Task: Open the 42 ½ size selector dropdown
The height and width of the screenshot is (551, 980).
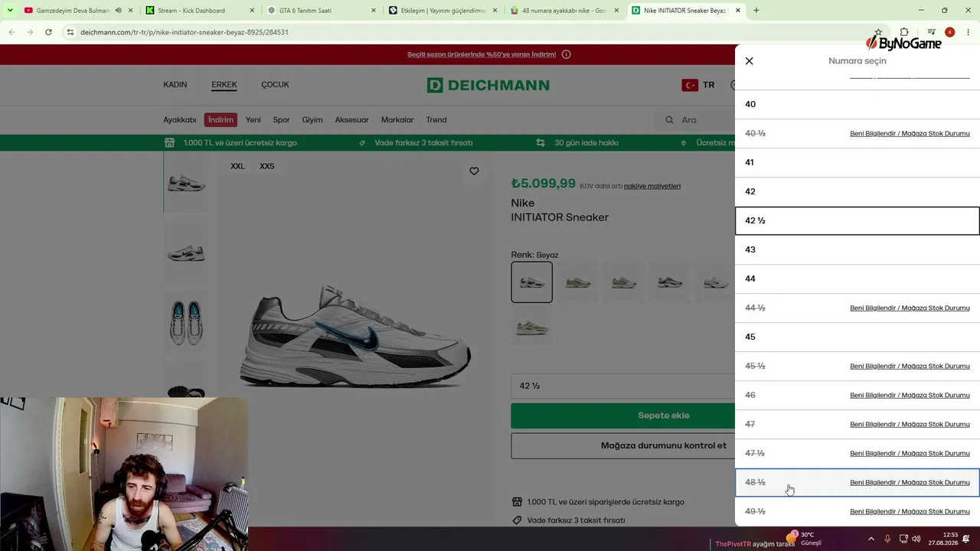Action: (623, 386)
